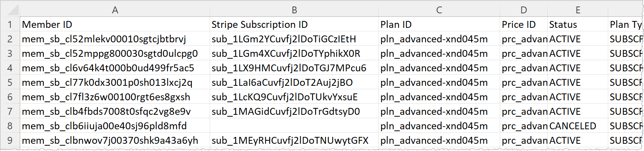This screenshot has height=151, width=644.
Task: Select cell sub_1LX9HMCuvfj2lDoTGJ7MPcu6
Action: 294,68
